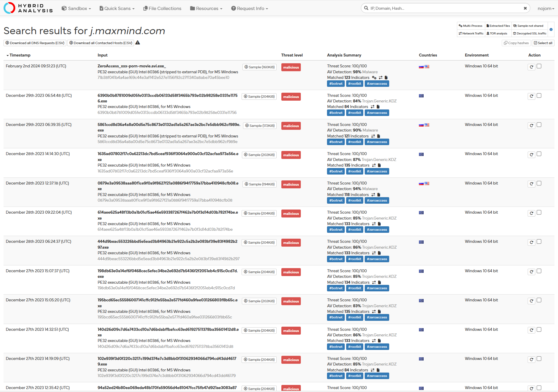Click the Copy hashes button

(516, 43)
